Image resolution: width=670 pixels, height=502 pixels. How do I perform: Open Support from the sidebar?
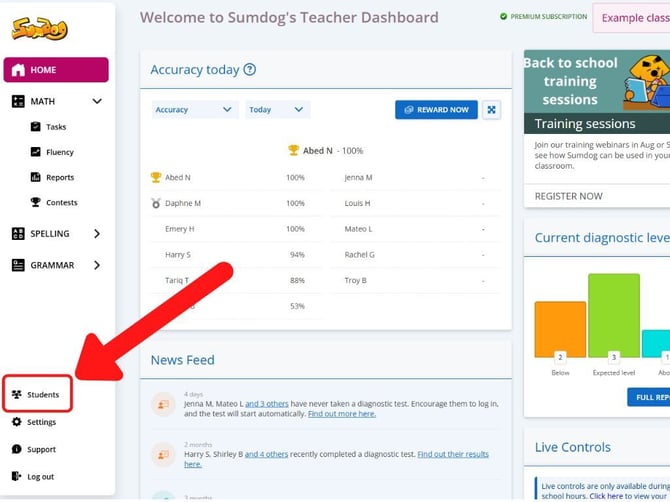[x=41, y=449]
